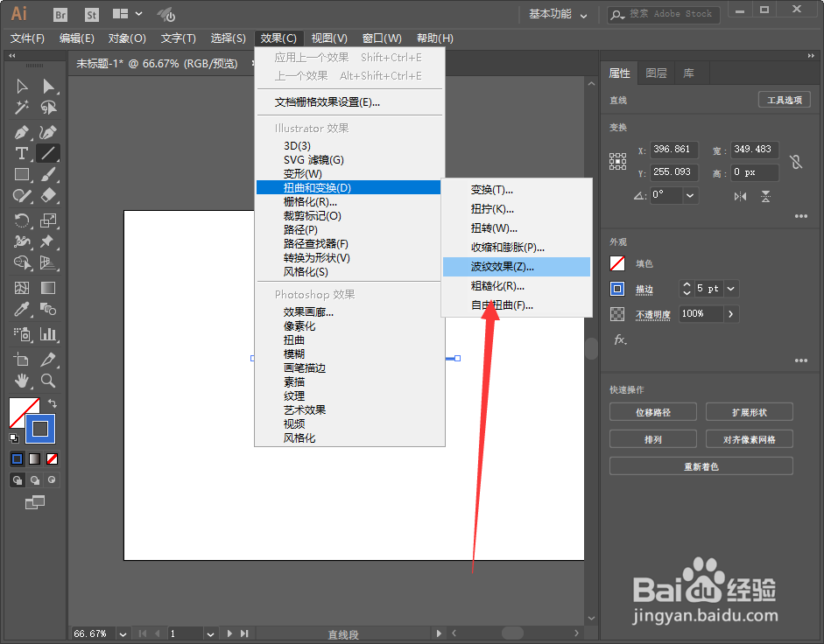Image resolution: width=824 pixels, height=644 pixels.
Task: Choose 波纹效果(Z)... from submenu
Action: [517, 267]
